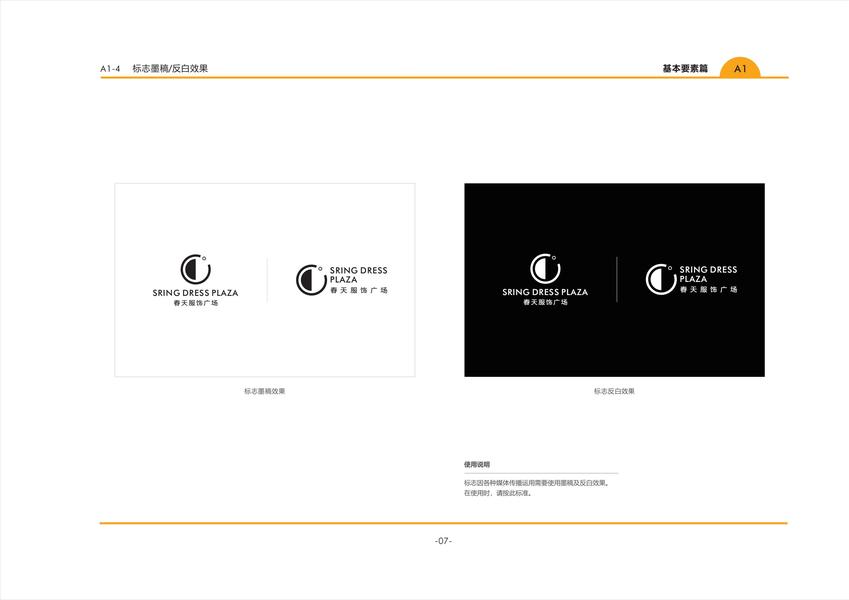849x600 pixels.
Task: Click black SRING DRESS PLAZA text under vertical logo
Action: 195,293
